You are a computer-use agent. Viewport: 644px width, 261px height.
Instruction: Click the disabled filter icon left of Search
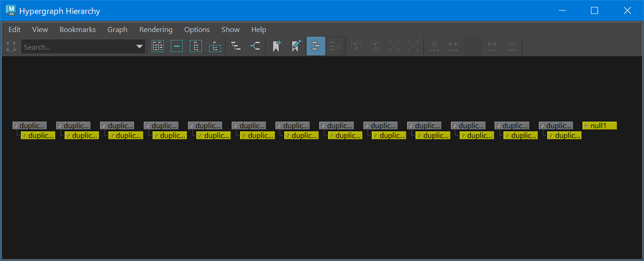coord(11,47)
